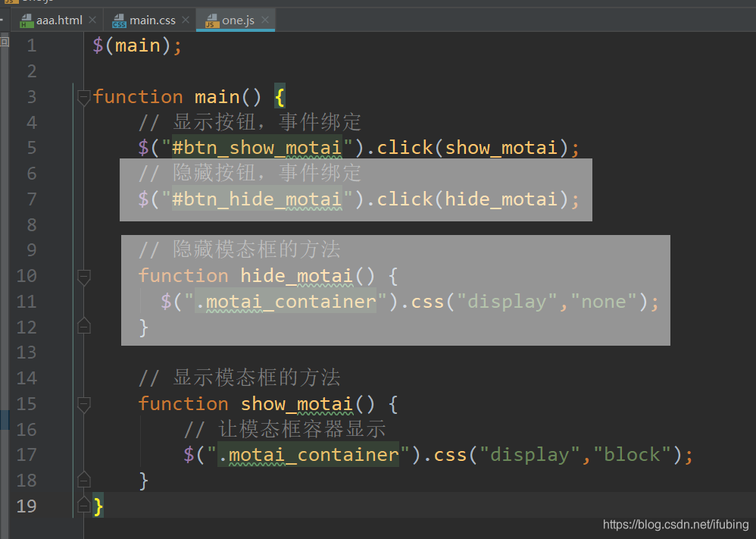Click the show_motai argument inside click() on line 5
The height and width of the screenshot is (539, 756).
(501, 148)
